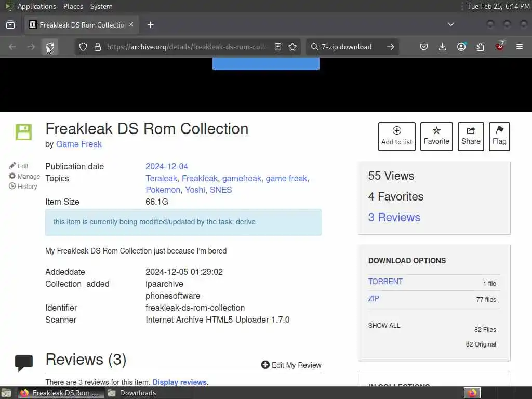This screenshot has width=532, height=399.
Task: Click the Display reviews link
Action: click(x=179, y=382)
